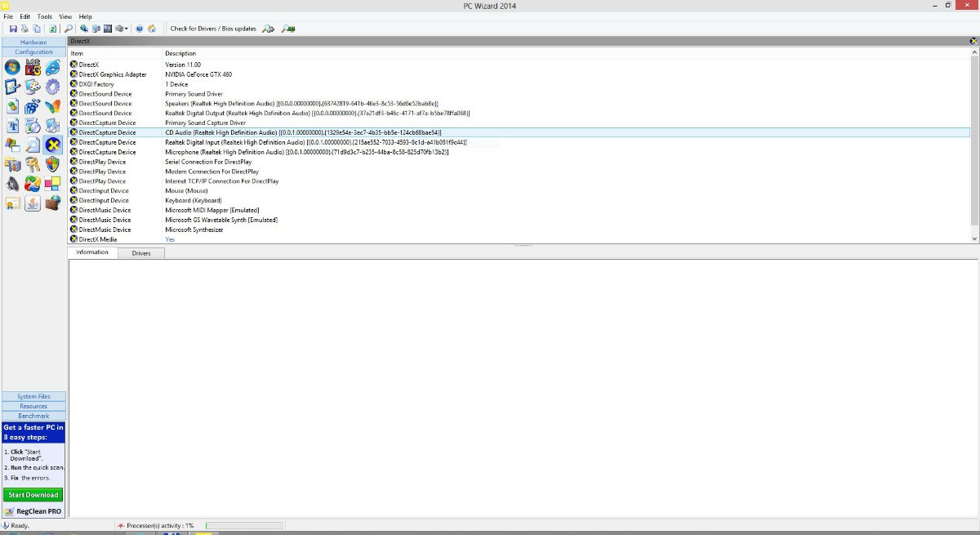Click the blue help question-mark icon
Viewport: 980px width, 535px height.
pos(140,29)
